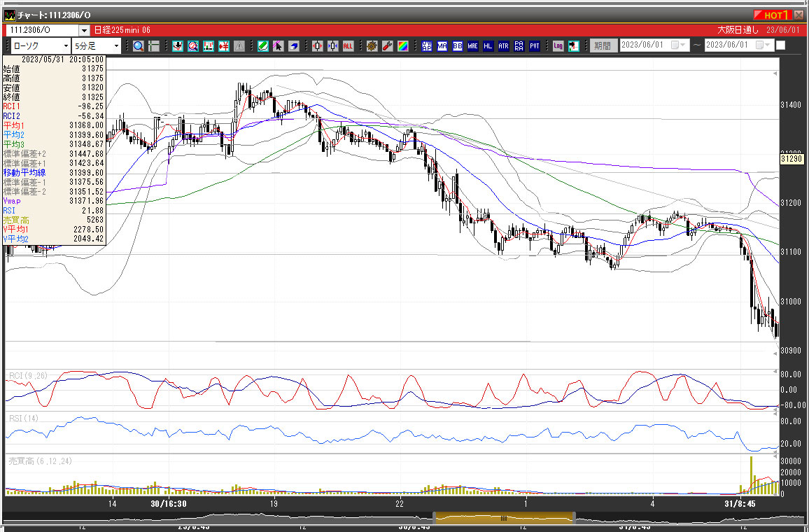The height and width of the screenshot is (532, 809).
Task: Click the red ALL icon
Action: 349,46
